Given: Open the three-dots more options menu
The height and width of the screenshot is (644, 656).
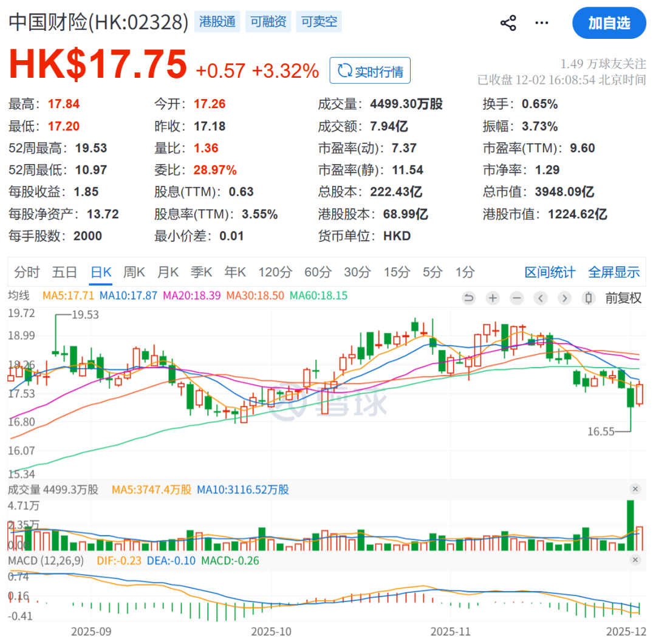Looking at the screenshot, I should (542, 23).
